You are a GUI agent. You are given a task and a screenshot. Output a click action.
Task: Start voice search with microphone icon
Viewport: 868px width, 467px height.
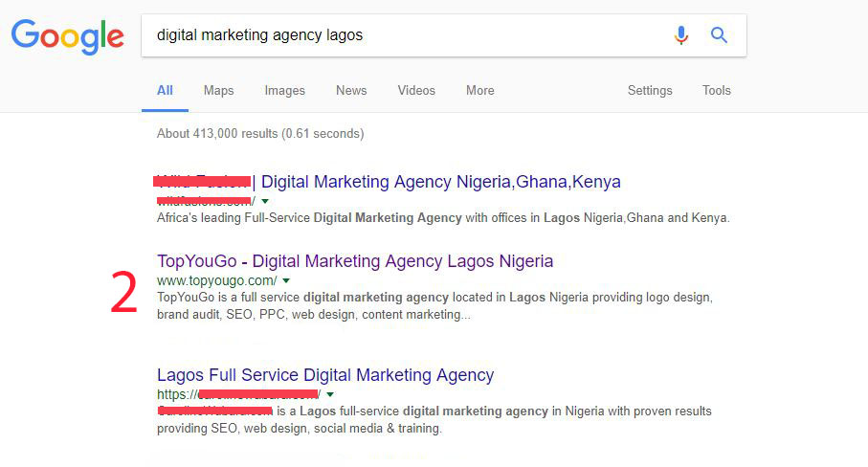(680, 34)
